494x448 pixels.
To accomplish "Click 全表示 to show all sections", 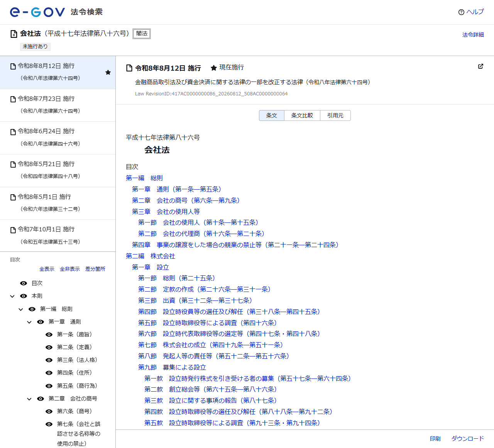I will (47, 269).
